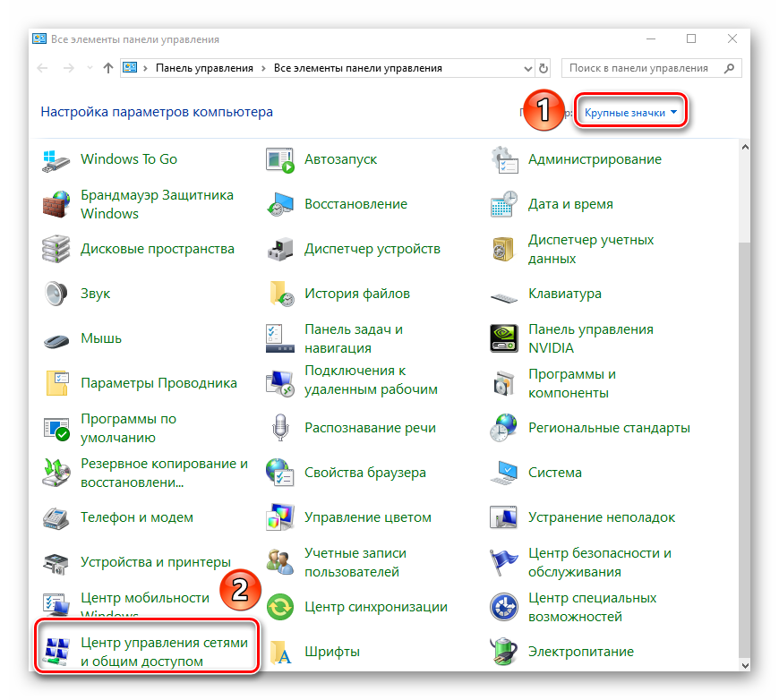The height and width of the screenshot is (700, 779).
Task: Open the NVIDIA control panel icon
Action: [504, 339]
